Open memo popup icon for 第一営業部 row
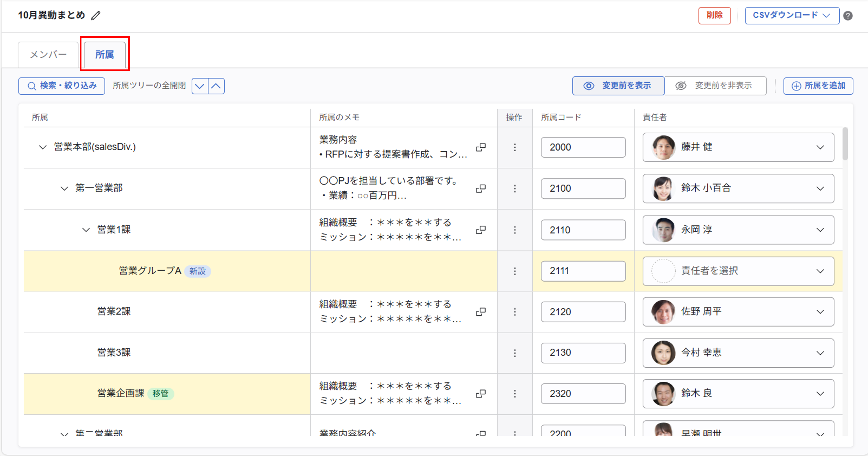The height and width of the screenshot is (456, 868). 481,188
